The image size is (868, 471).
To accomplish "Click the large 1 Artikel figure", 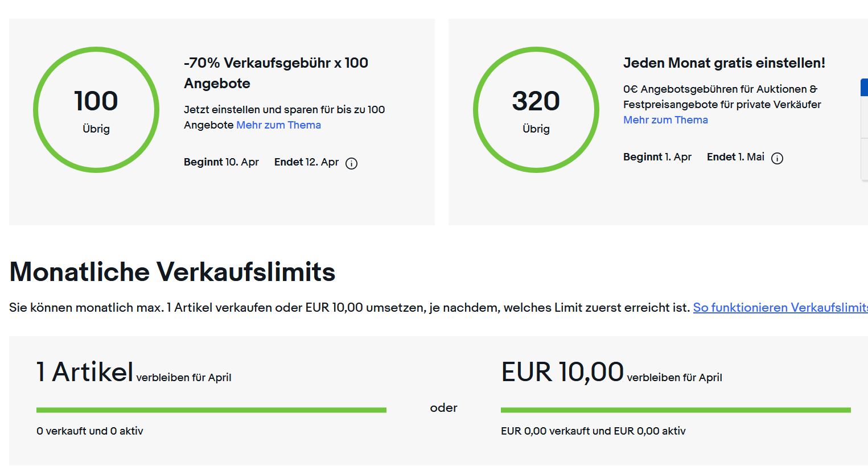I will coord(85,373).
